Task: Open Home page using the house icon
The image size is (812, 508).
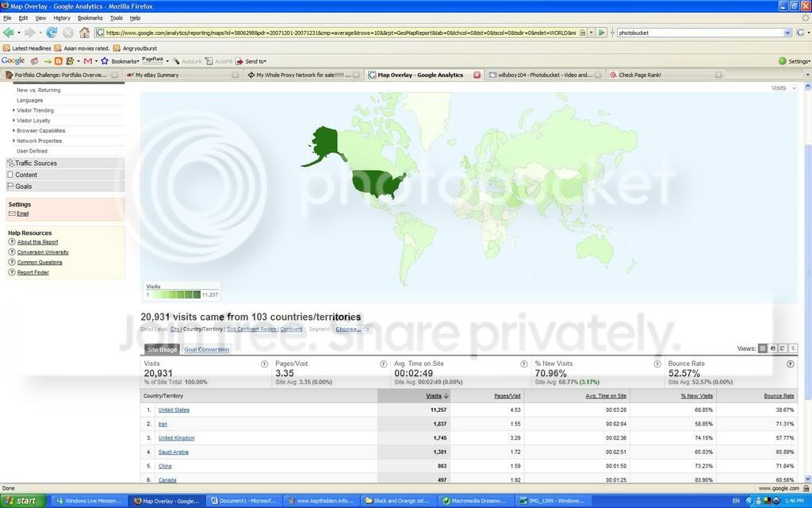Action: point(84,33)
